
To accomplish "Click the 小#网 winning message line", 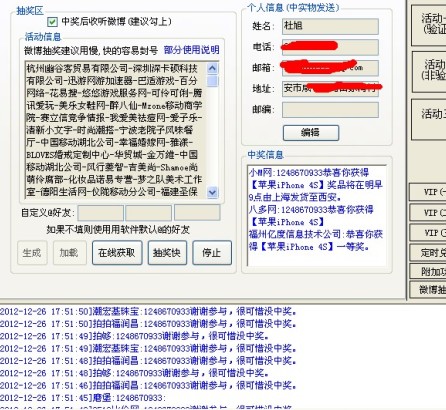I will click(309, 173).
